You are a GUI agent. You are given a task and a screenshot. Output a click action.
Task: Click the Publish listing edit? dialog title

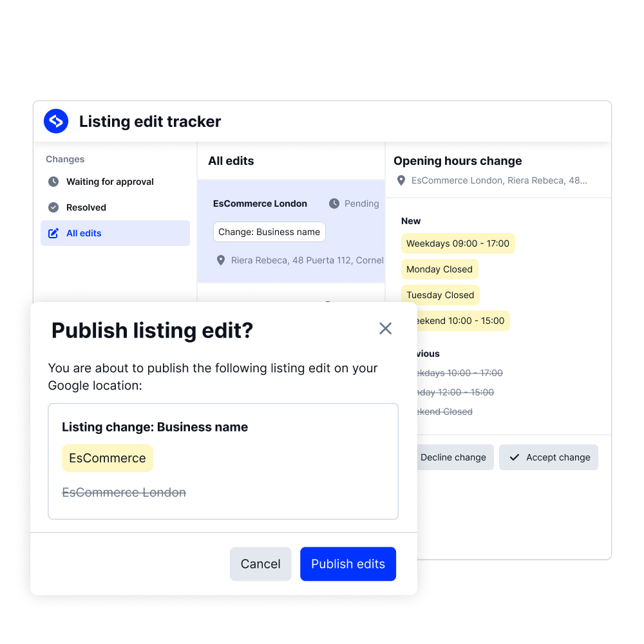[152, 330]
